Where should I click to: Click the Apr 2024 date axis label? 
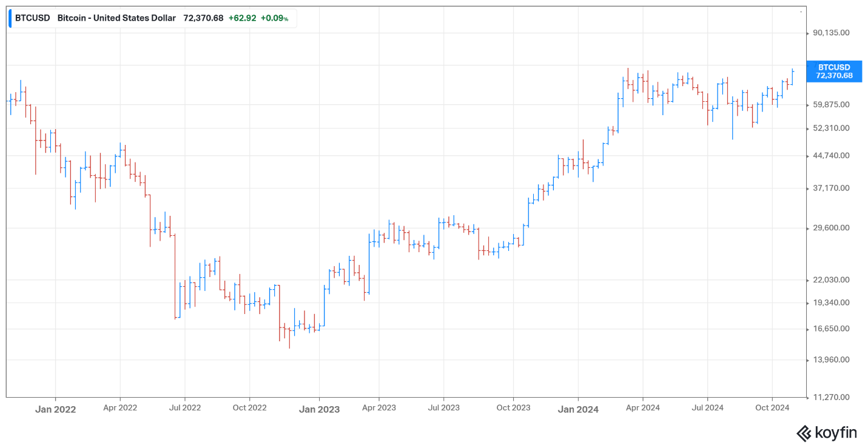tap(642, 408)
